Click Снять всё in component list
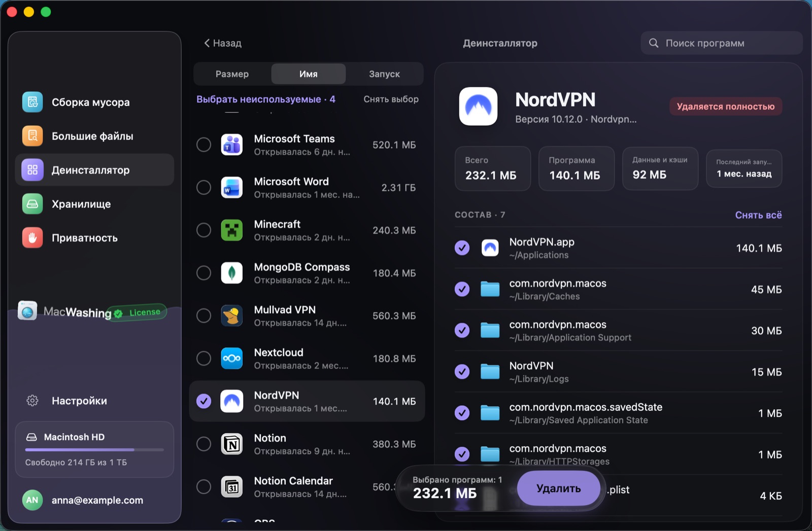The image size is (812, 531). click(758, 215)
